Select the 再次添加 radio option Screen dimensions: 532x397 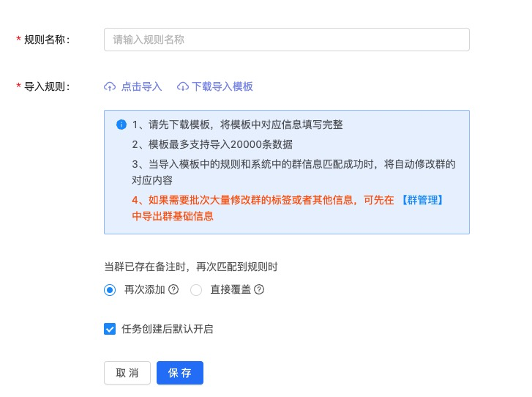[110, 290]
